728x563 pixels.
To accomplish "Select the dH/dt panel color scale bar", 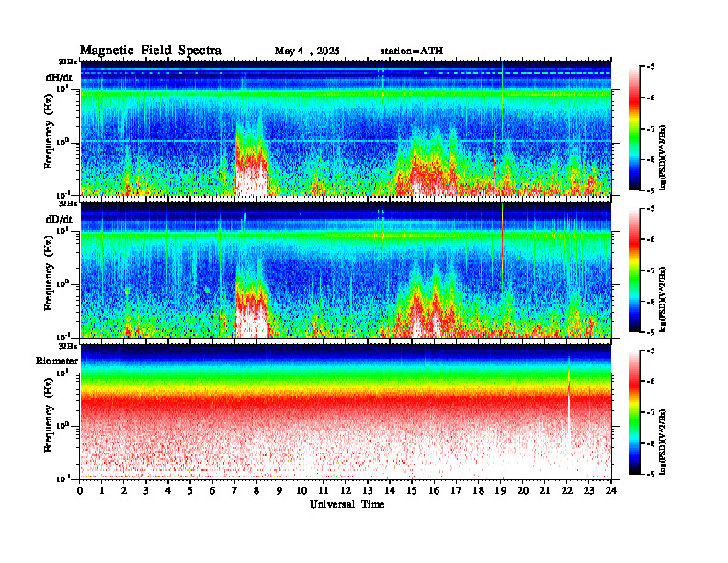I will [633, 129].
